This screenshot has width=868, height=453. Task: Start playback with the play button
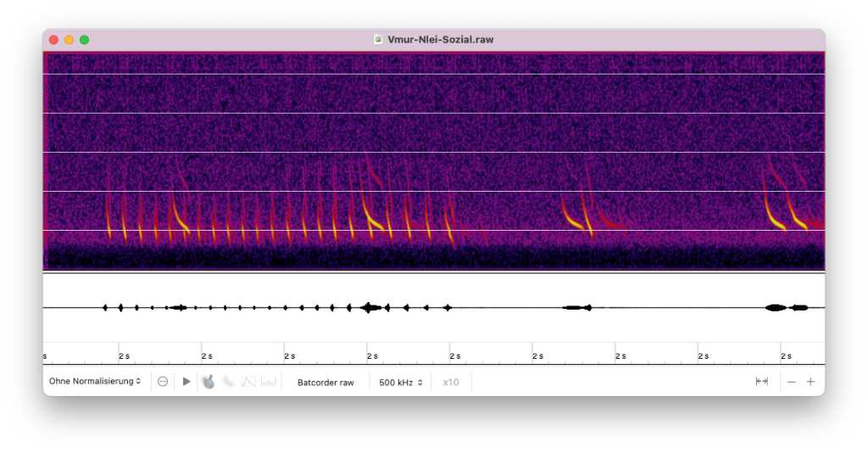point(186,382)
